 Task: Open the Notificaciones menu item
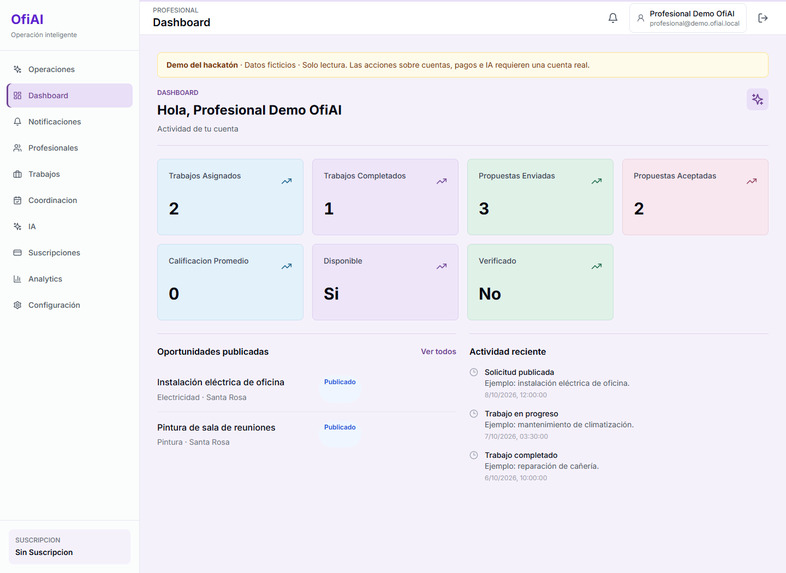point(69,122)
